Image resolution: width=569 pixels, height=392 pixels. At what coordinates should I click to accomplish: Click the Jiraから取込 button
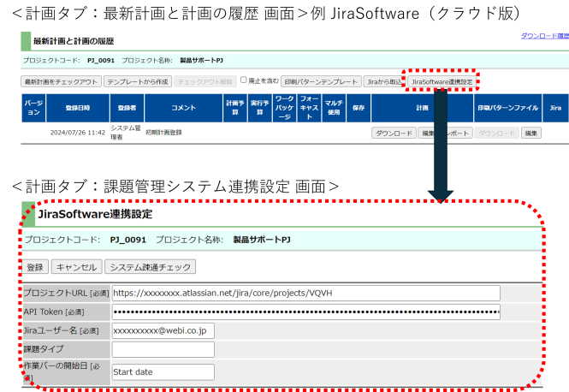pos(384,81)
